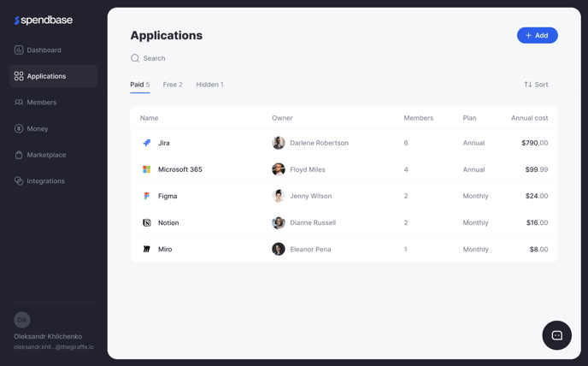588x366 pixels.
Task: Click the $24.00 annual cost
Action: click(537, 196)
